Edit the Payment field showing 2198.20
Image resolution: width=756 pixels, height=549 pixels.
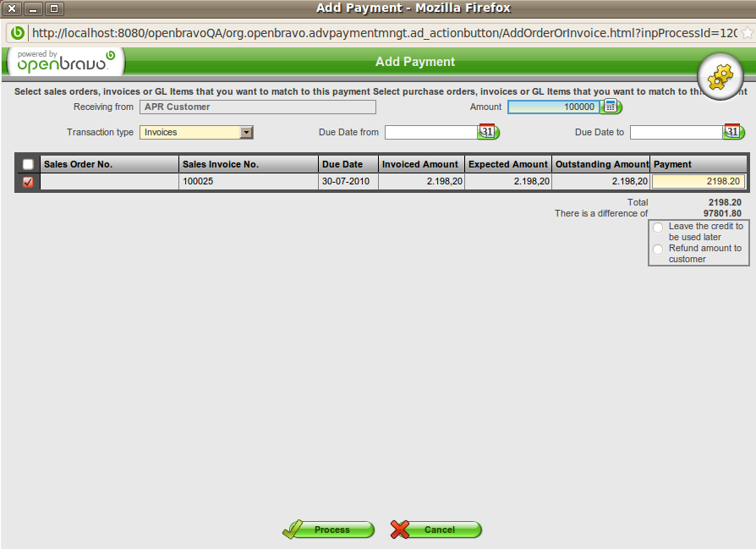pos(698,181)
